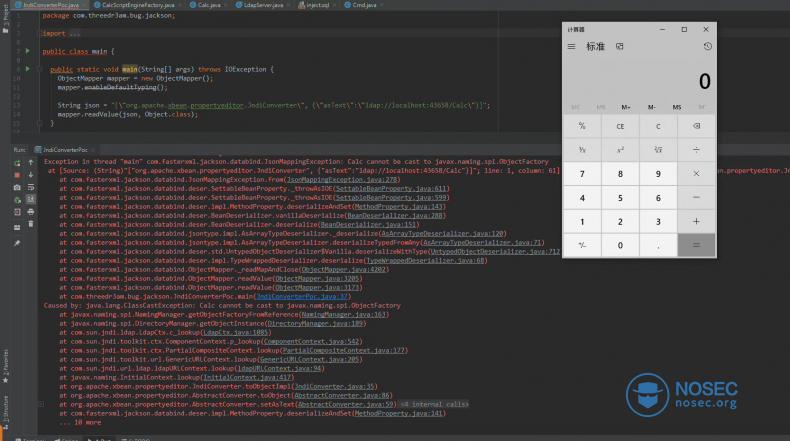Click the camera dump threads icon

click(17, 187)
